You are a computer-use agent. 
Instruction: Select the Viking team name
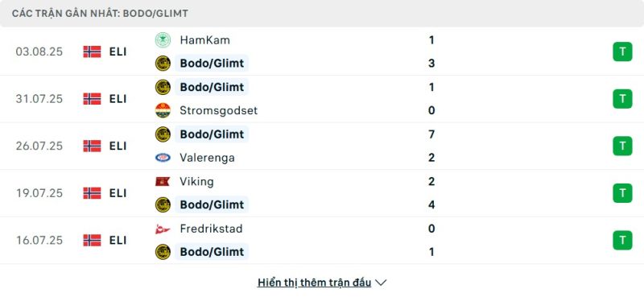(196, 182)
